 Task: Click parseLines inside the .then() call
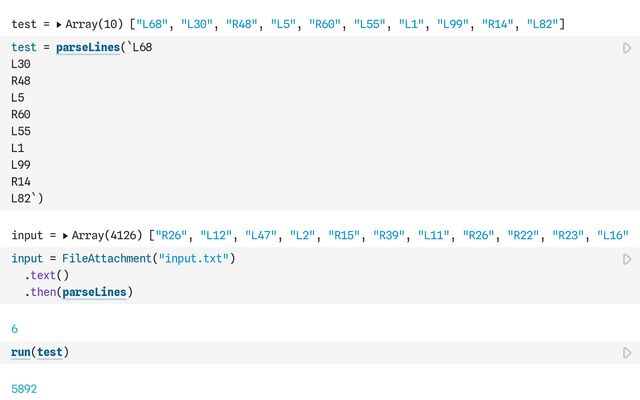(x=97, y=292)
